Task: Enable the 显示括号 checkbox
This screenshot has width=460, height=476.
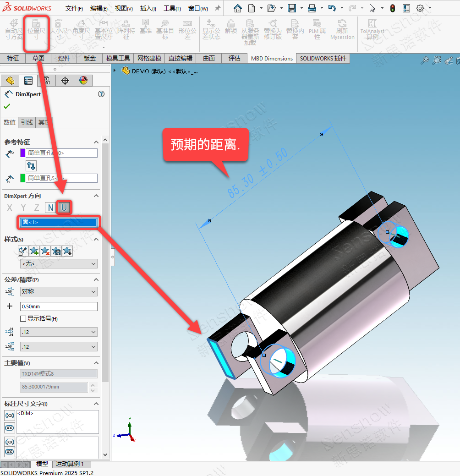Action: 23,319
